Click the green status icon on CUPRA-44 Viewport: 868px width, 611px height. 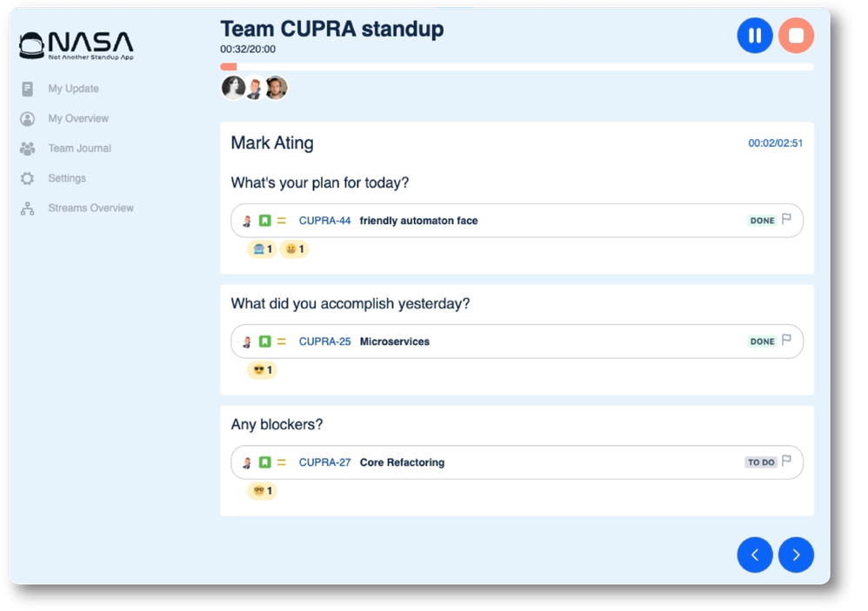coord(264,221)
